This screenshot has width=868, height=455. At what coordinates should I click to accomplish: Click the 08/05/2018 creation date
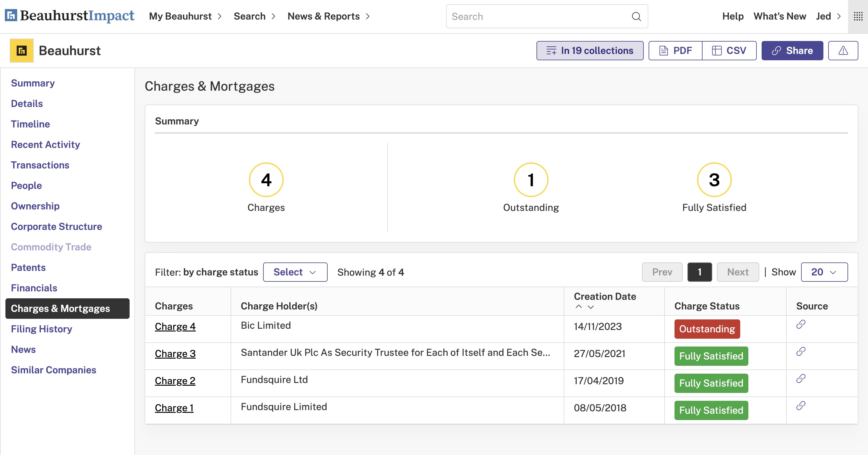tap(600, 408)
